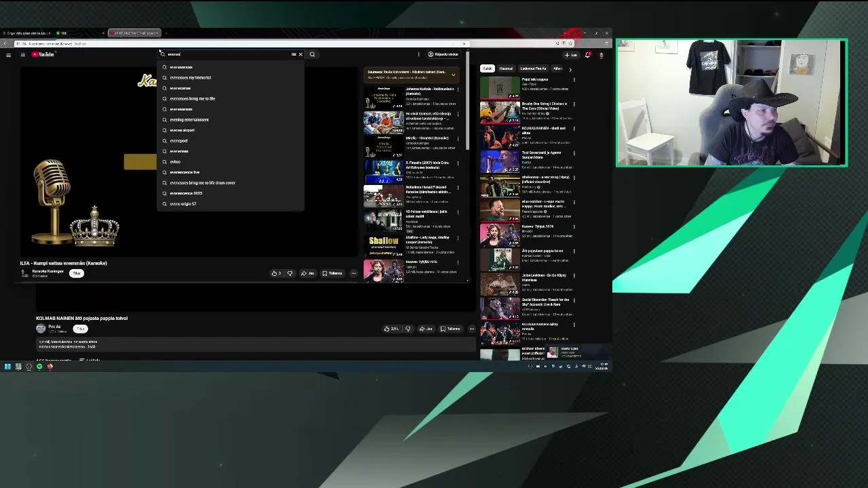Open the YouTube logo home link
868x488 pixels.
(43, 54)
